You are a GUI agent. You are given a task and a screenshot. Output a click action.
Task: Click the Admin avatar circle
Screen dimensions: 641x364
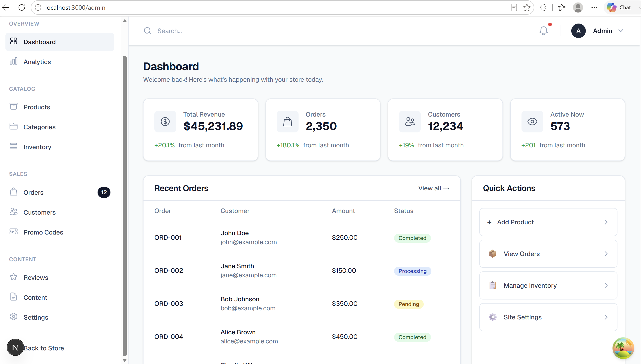click(578, 31)
